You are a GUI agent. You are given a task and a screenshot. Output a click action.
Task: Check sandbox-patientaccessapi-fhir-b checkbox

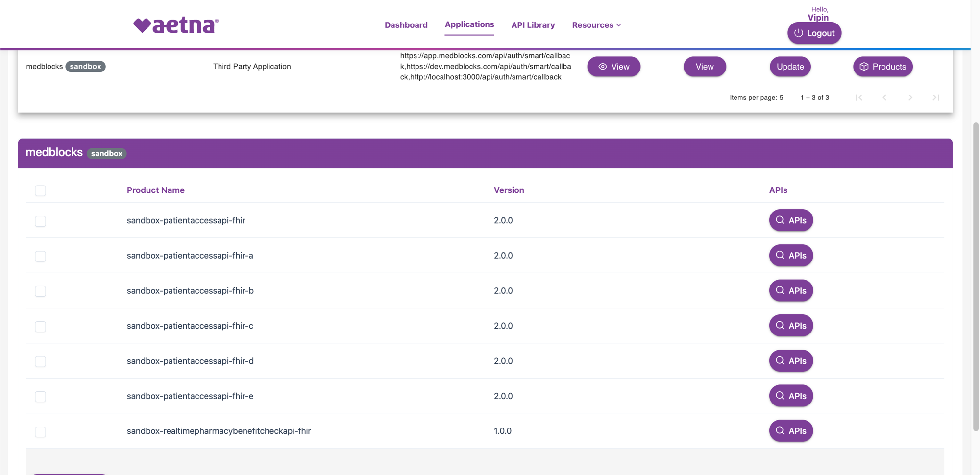(x=40, y=291)
